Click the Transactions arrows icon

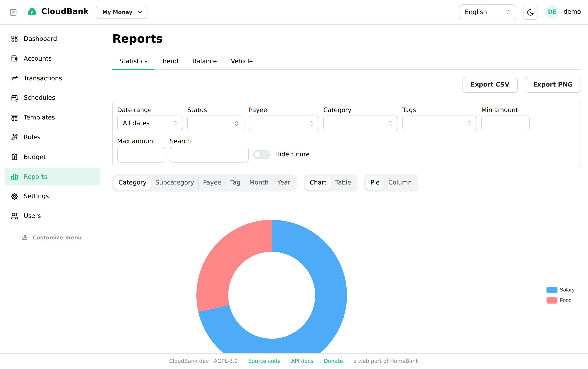pos(14,78)
